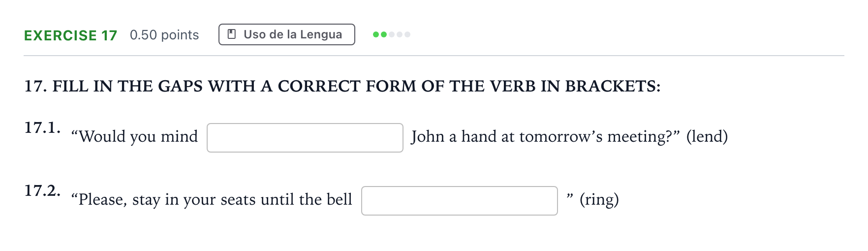The image size is (868, 251).
Task: Click the second green difficulty dot
Action: [x=384, y=34]
